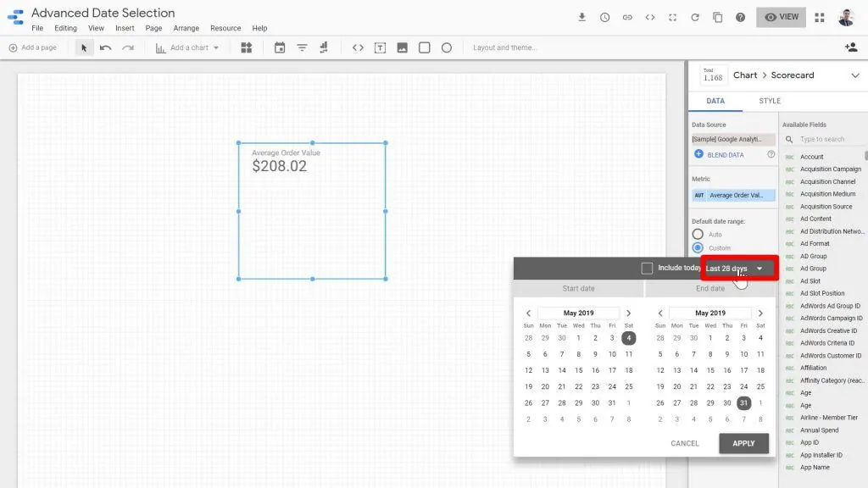868x488 pixels.
Task: Select the Auto date range option
Action: coord(697,236)
